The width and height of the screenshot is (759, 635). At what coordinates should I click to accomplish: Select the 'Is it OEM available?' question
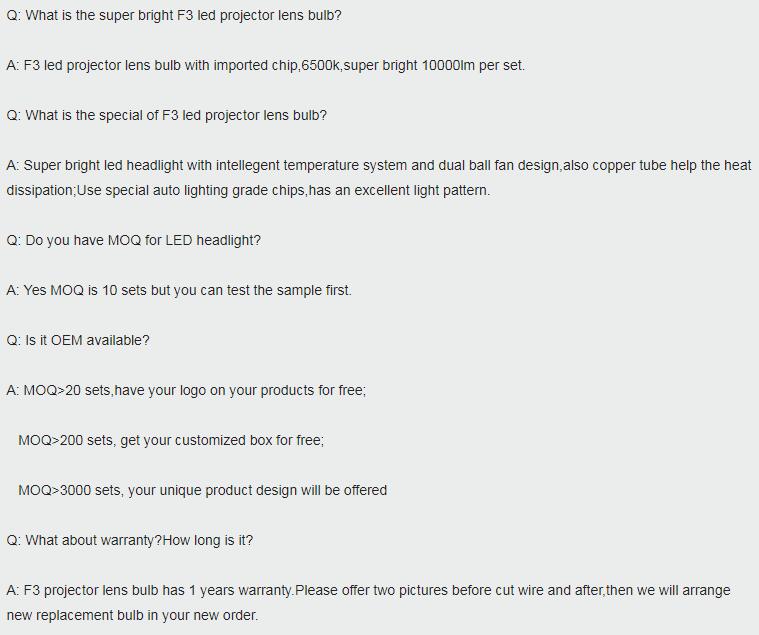(78, 341)
